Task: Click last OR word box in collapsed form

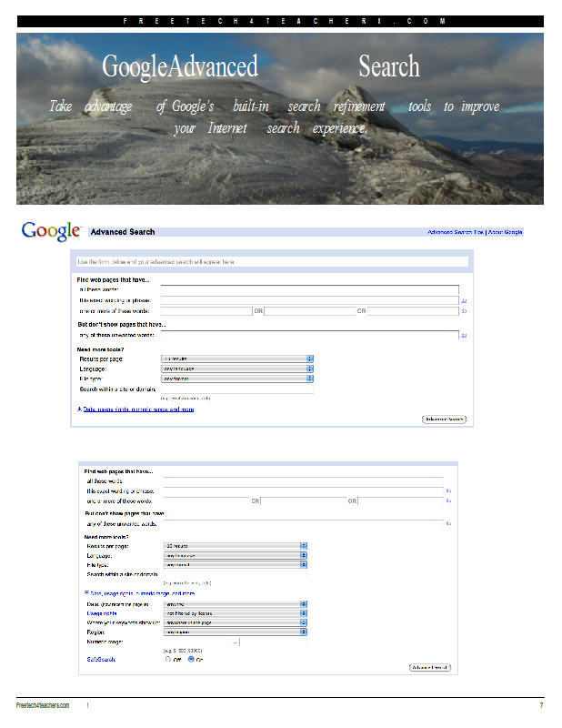Action: [413, 311]
